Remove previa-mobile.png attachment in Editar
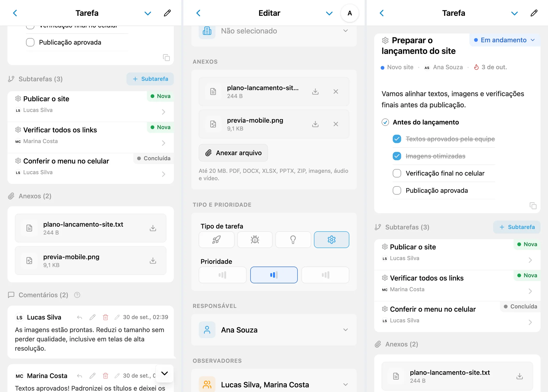Screen dimensions: 548x392 pos(336,124)
